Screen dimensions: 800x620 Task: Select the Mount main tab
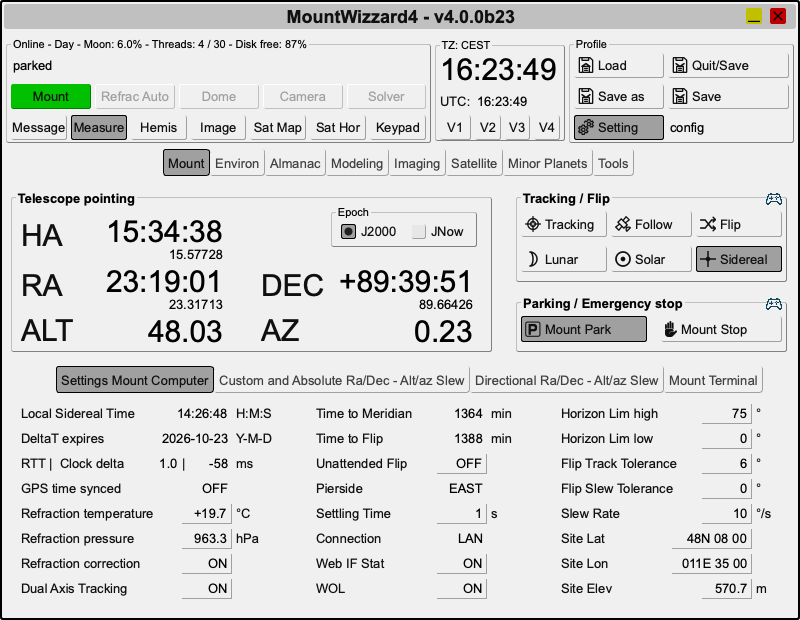click(186, 163)
